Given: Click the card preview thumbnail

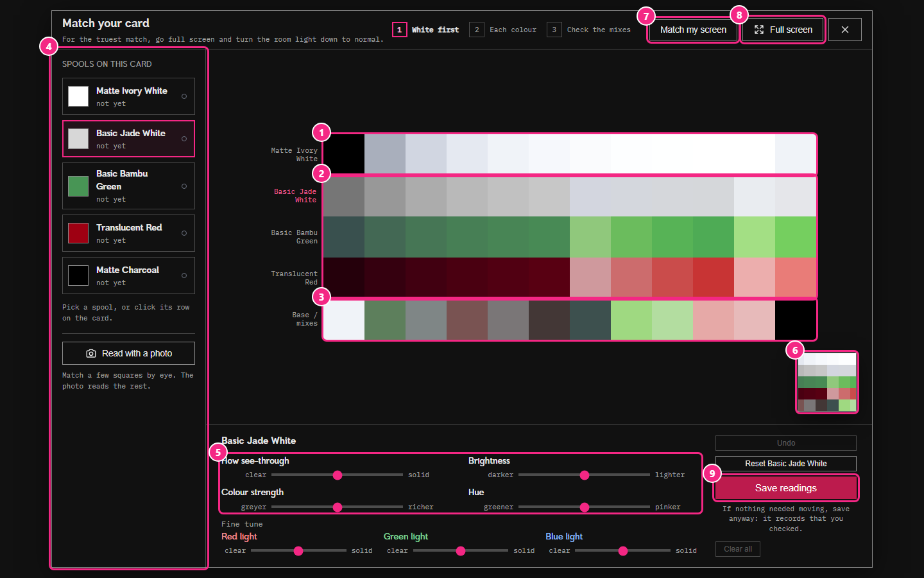Looking at the screenshot, I should (827, 382).
